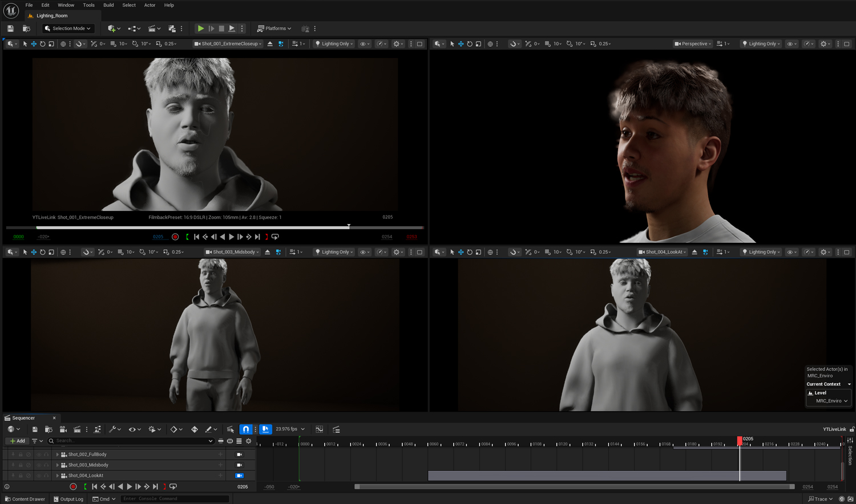Click the Sequencer search field

pyautogui.click(x=131, y=441)
